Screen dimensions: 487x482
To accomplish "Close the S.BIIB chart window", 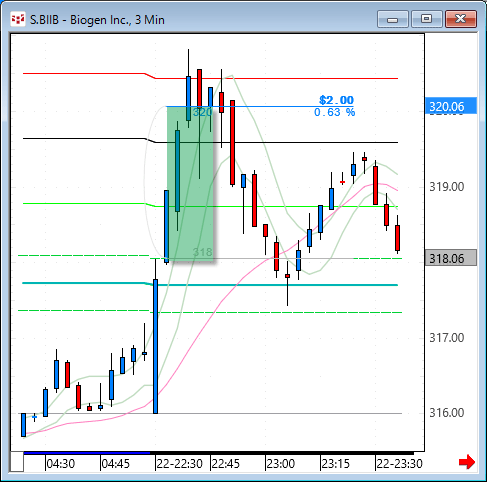I will pos(461,19).
